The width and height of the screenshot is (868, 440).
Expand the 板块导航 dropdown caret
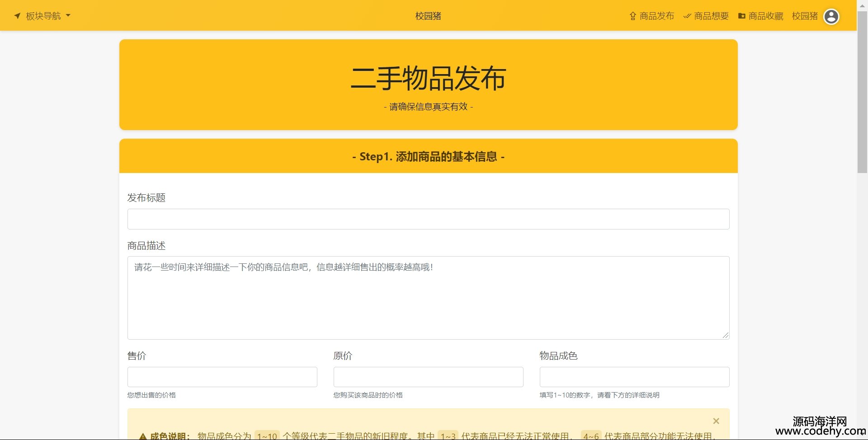tap(68, 15)
